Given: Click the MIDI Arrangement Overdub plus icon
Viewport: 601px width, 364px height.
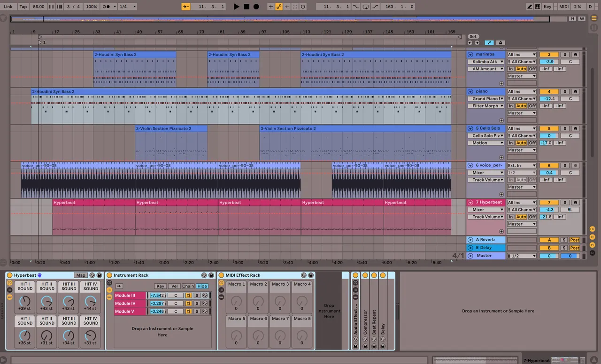Looking at the screenshot, I should pyautogui.click(x=271, y=7).
